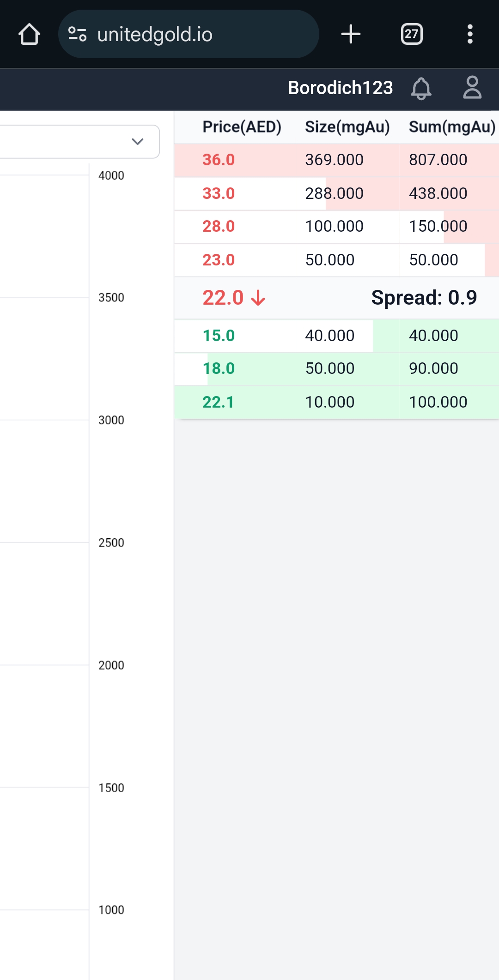
Task: Select the 36.0 sell order row
Action: 336,160
